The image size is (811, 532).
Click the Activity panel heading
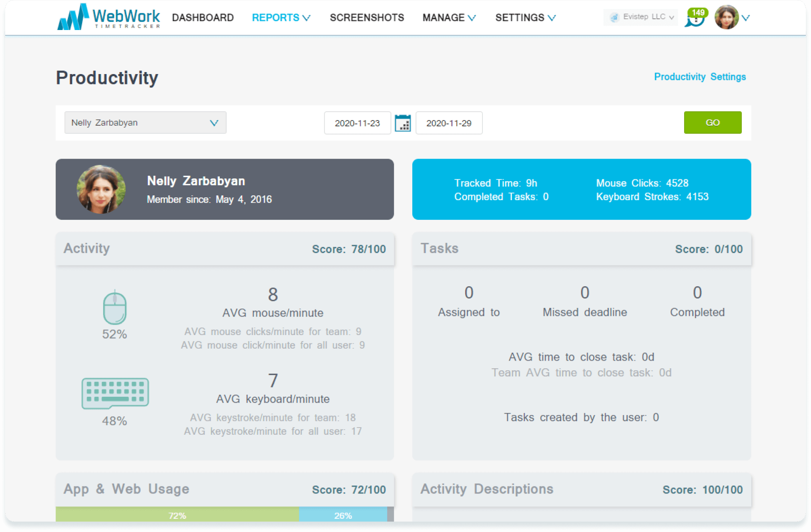tap(86, 248)
